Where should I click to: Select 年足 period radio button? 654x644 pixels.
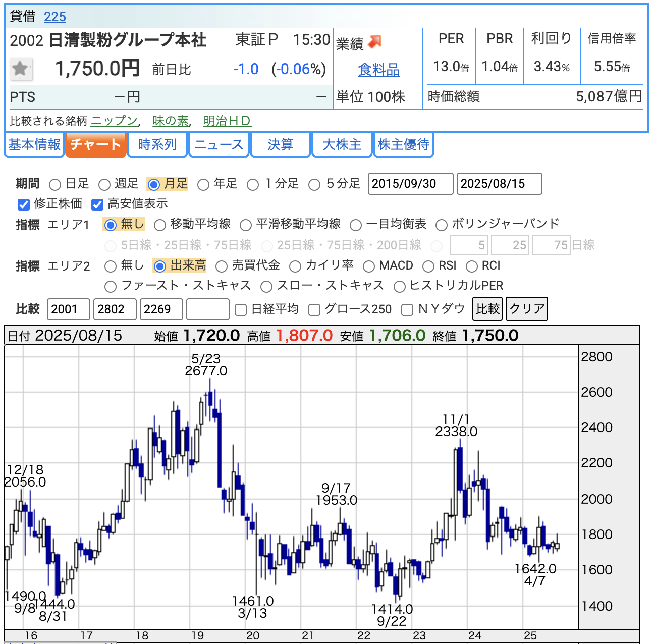(x=203, y=184)
